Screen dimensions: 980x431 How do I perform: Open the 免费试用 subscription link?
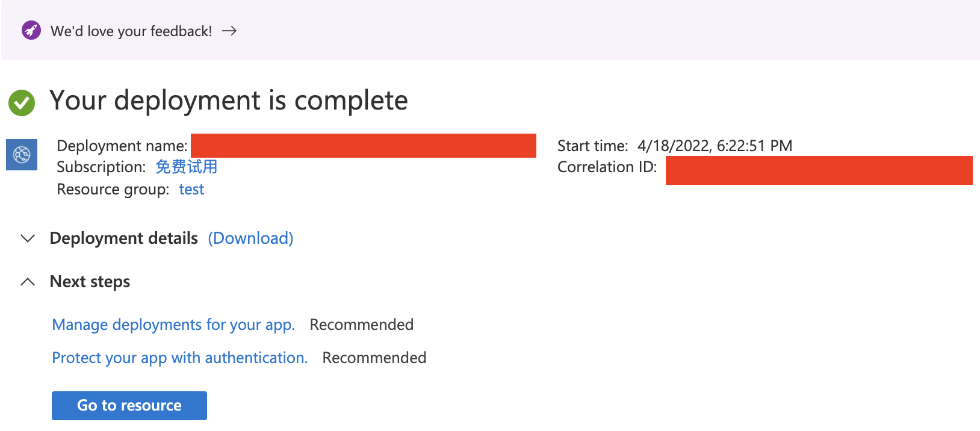[186, 167]
